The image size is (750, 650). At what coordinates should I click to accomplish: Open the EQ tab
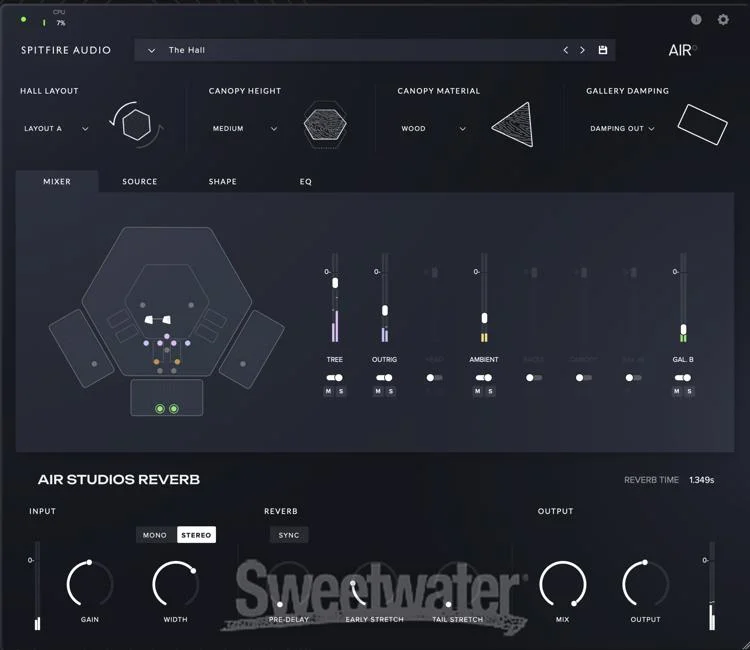pyautogui.click(x=306, y=182)
